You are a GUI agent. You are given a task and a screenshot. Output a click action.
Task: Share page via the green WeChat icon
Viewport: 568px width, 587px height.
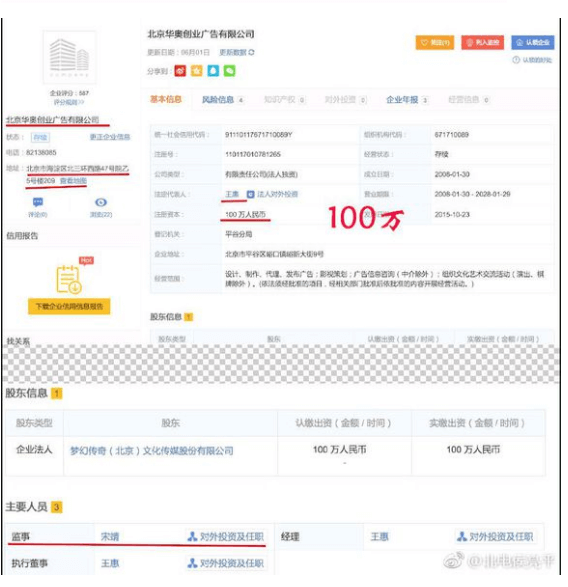pyautogui.click(x=230, y=71)
